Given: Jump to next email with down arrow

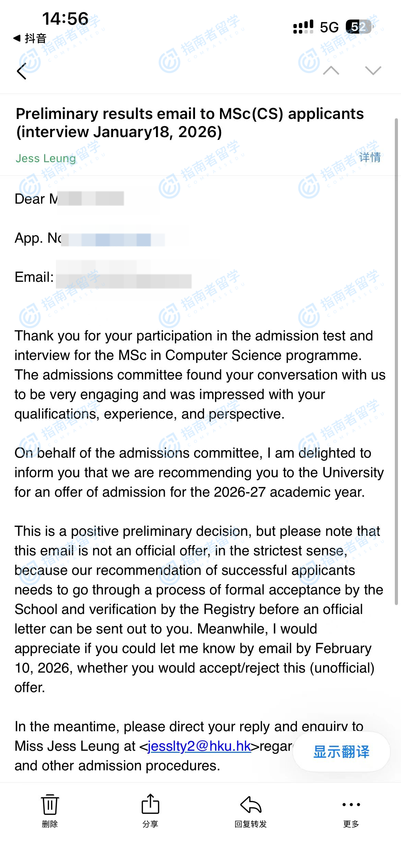Looking at the screenshot, I should (373, 70).
